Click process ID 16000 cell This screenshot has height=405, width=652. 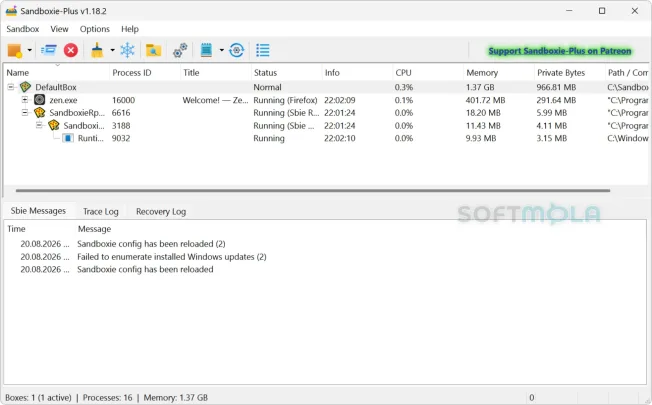pos(123,100)
